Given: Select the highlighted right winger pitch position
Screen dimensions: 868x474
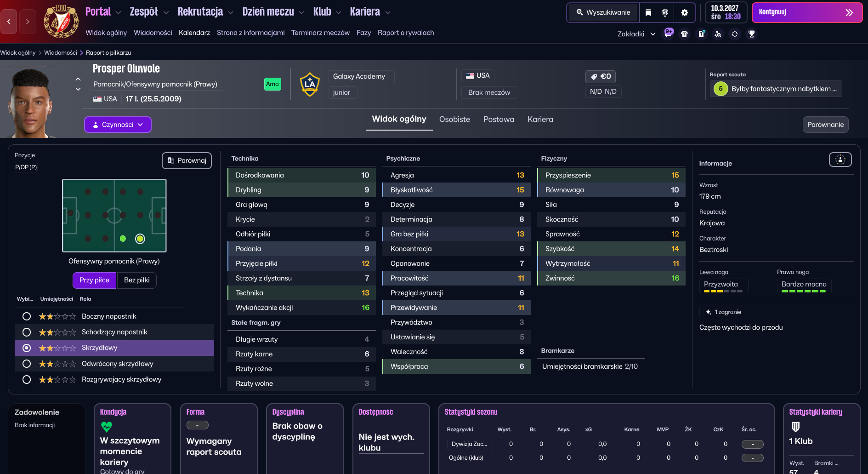Looking at the screenshot, I should pos(140,239).
